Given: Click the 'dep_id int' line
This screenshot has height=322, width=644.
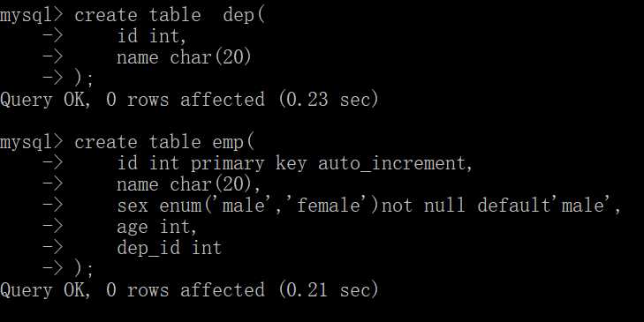Looking at the screenshot, I should 170,249.
